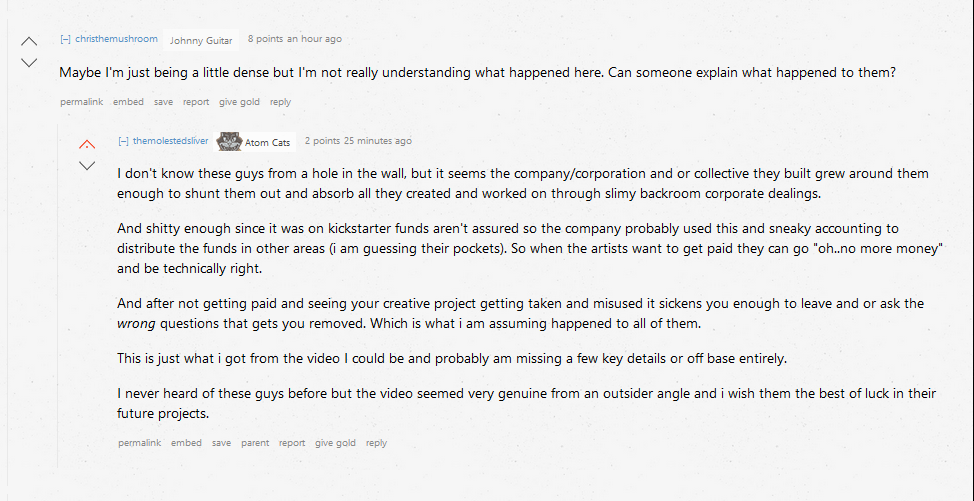Give gold to themolestedsliver's reply
This screenshot has height=501, width=974.
(335, 443)
